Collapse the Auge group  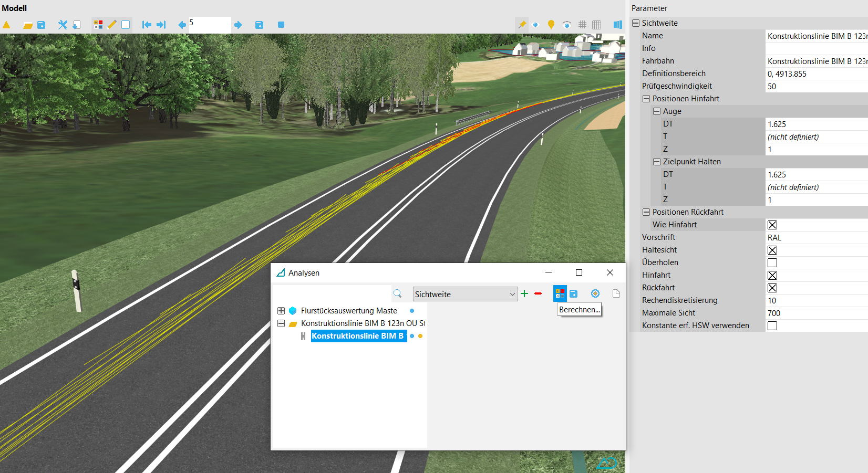[657, 111]
